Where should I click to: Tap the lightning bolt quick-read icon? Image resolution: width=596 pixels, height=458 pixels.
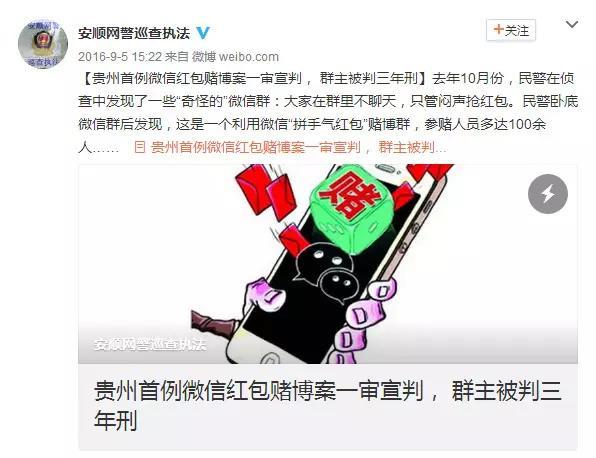coord(548,194)
